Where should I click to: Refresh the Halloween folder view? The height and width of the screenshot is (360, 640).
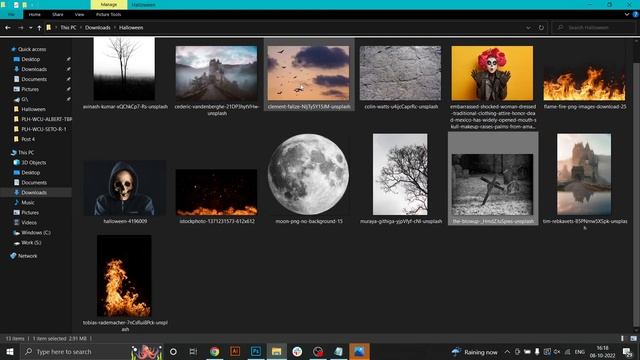pyautogui.click(x=541, y=28)
